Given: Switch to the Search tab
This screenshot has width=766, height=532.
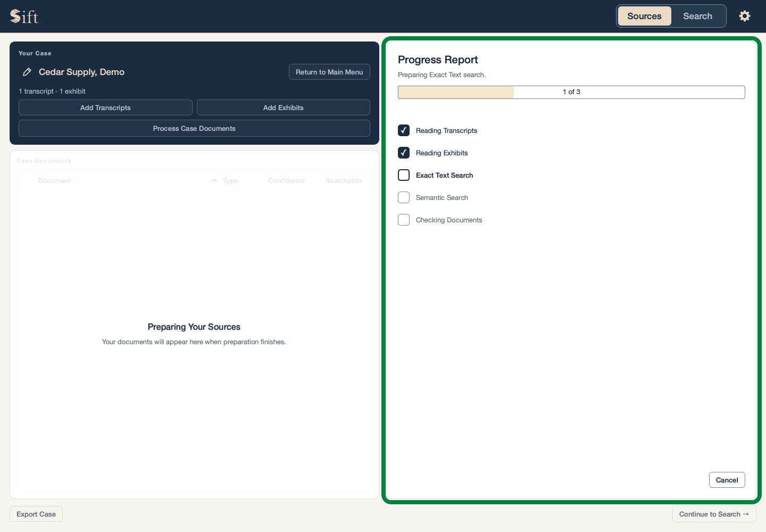Looking at the screenshot, I should click(697, 16).
